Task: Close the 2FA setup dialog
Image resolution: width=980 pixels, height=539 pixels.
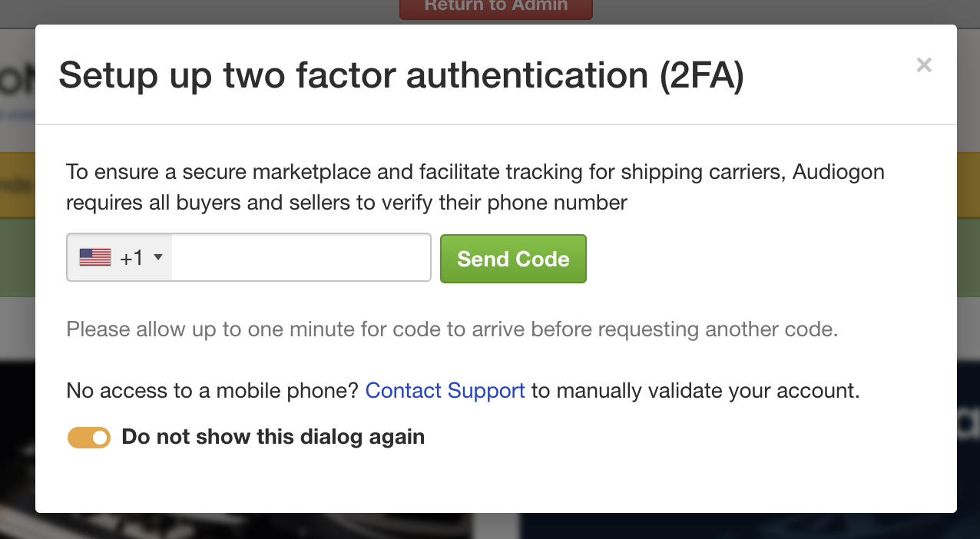Action: [924, 65]
